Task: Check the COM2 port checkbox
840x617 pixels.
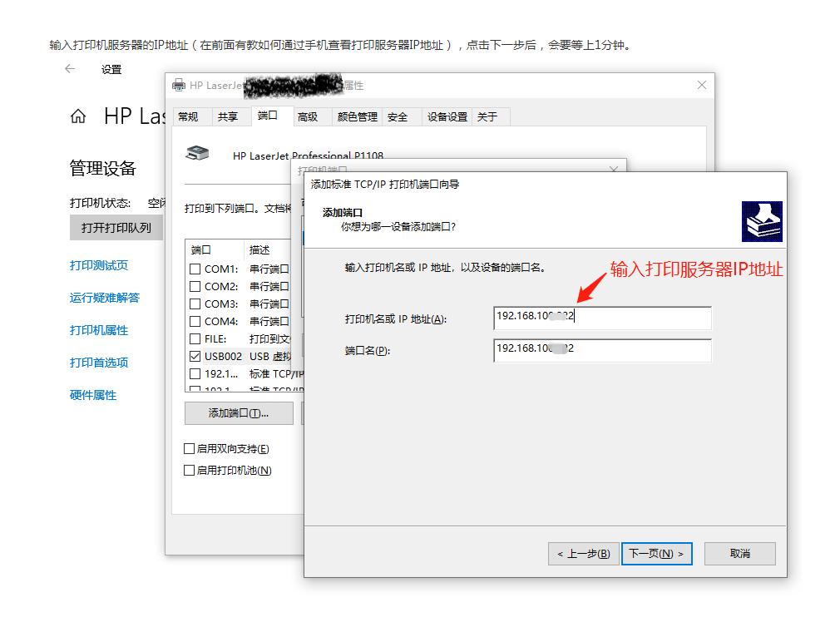Action: pos(195,287)
